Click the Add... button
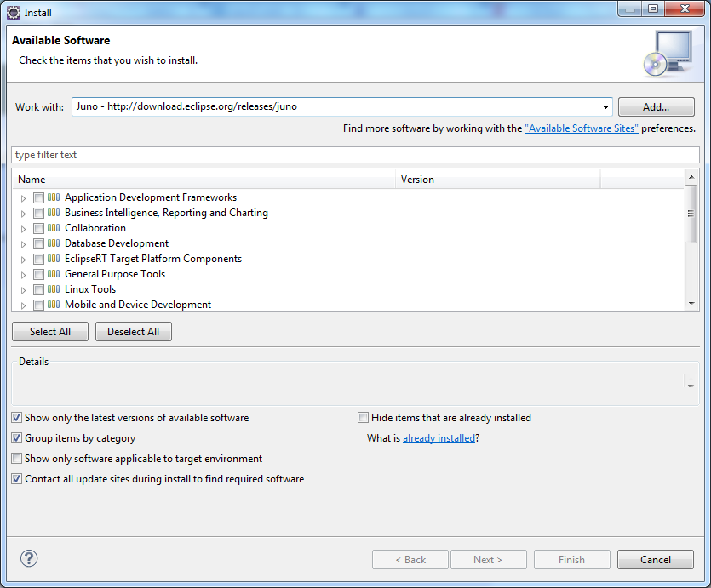This screenshot has height=588, width=711. point(657,107)
